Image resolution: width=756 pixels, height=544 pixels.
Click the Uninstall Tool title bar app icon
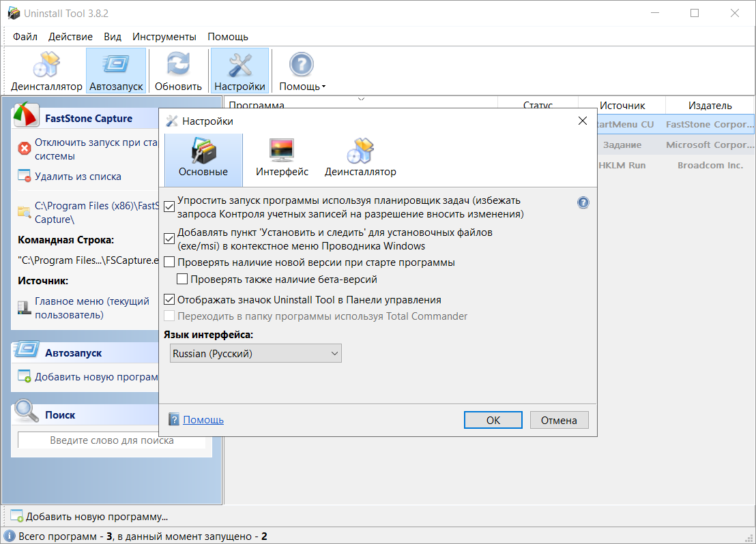14,13
